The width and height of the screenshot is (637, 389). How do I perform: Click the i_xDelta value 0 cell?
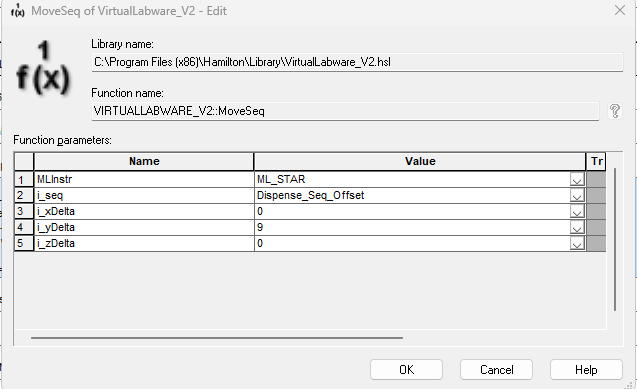[412, 212]
